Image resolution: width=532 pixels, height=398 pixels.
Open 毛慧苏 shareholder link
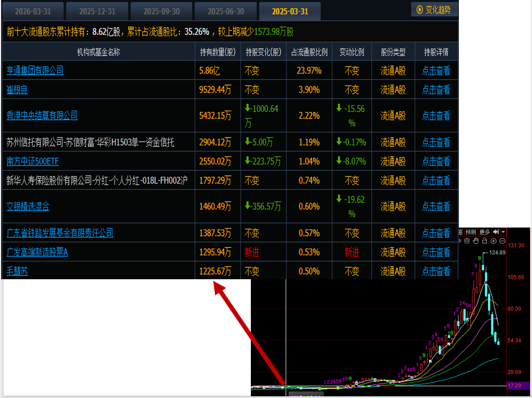[x=17, y=271]
